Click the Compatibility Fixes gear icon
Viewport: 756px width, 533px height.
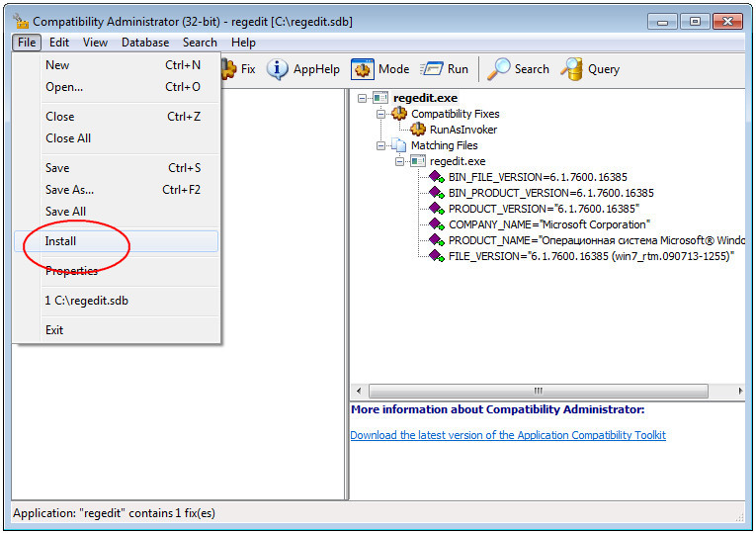pos(399,114)
